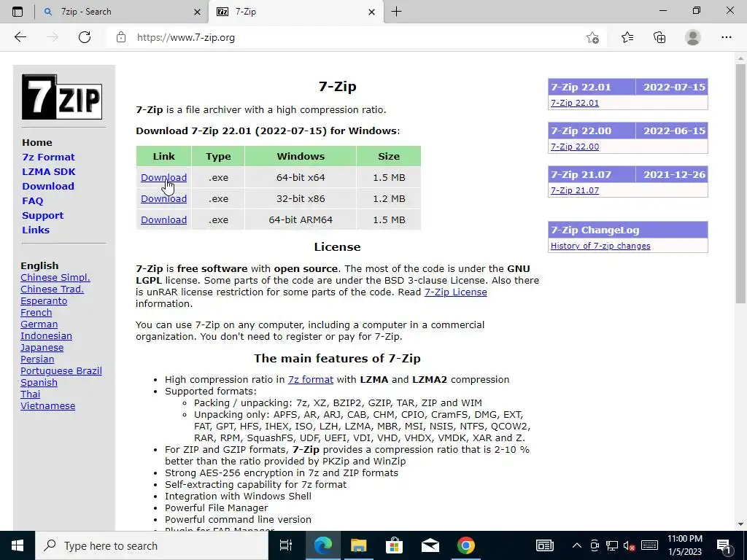Close the 7-Zip tab
The height and width of the screenshot is (560, 747).
click(x=371, y=12)
